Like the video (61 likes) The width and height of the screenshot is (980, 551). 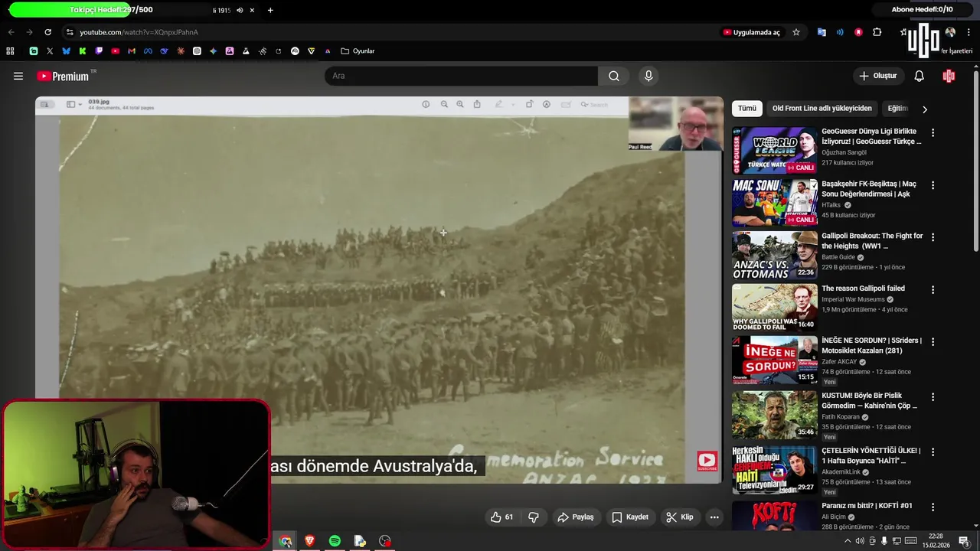pos(501,517)
